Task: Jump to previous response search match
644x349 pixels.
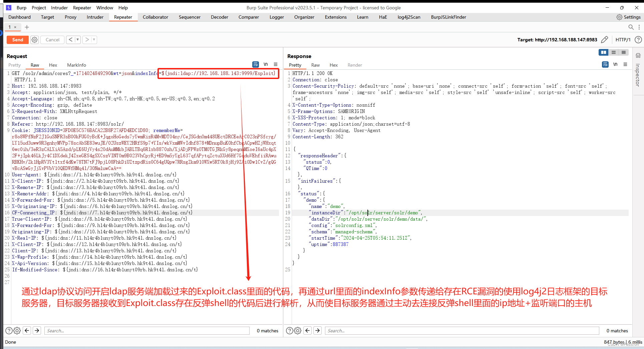Action: [308, 330]
